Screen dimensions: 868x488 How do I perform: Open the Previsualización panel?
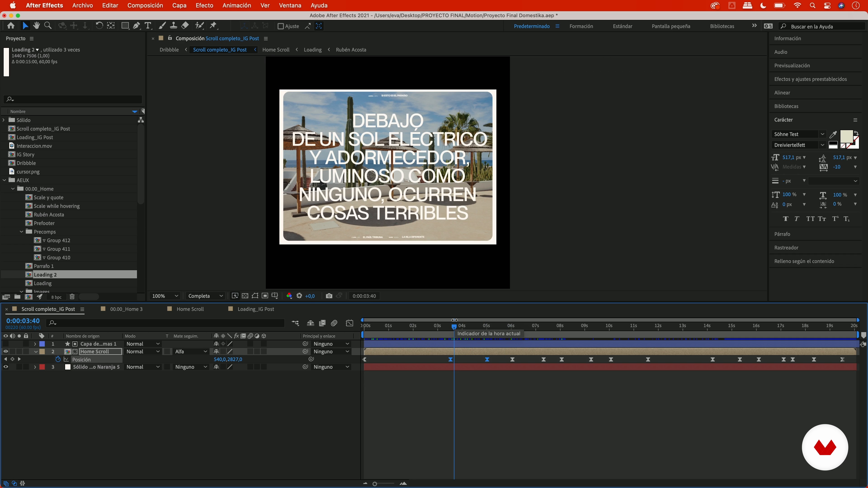coord(792,66)
